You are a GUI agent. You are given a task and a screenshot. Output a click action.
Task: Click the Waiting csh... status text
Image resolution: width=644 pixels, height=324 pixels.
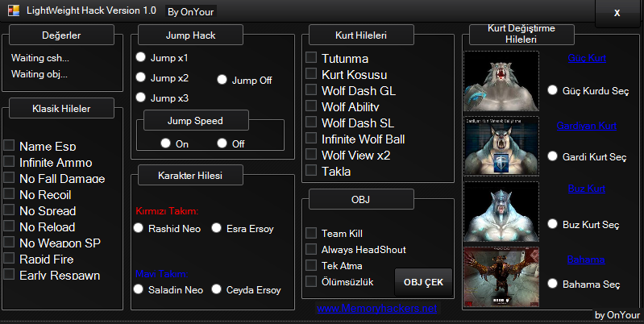coord(40,58)
